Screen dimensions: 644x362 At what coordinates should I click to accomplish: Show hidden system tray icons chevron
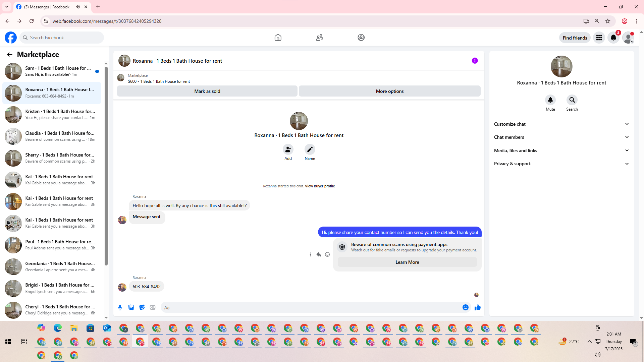click(589, 342)
